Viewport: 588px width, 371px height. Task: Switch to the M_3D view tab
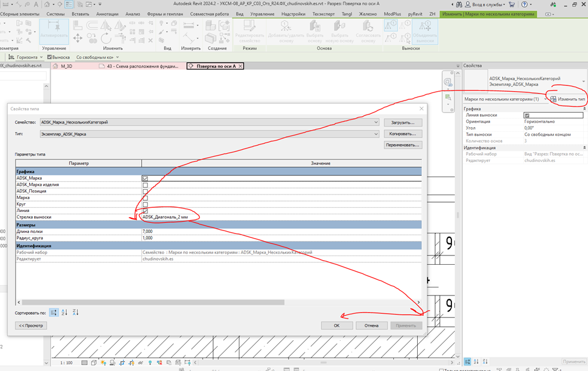tap(67, 66)
